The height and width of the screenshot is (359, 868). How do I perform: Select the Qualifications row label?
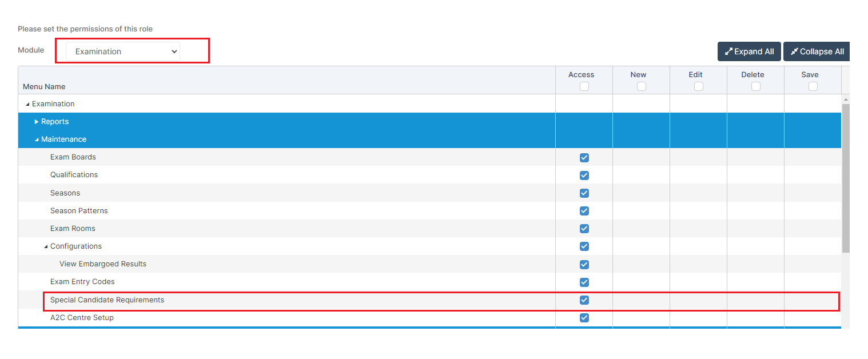tap(74, 175)
